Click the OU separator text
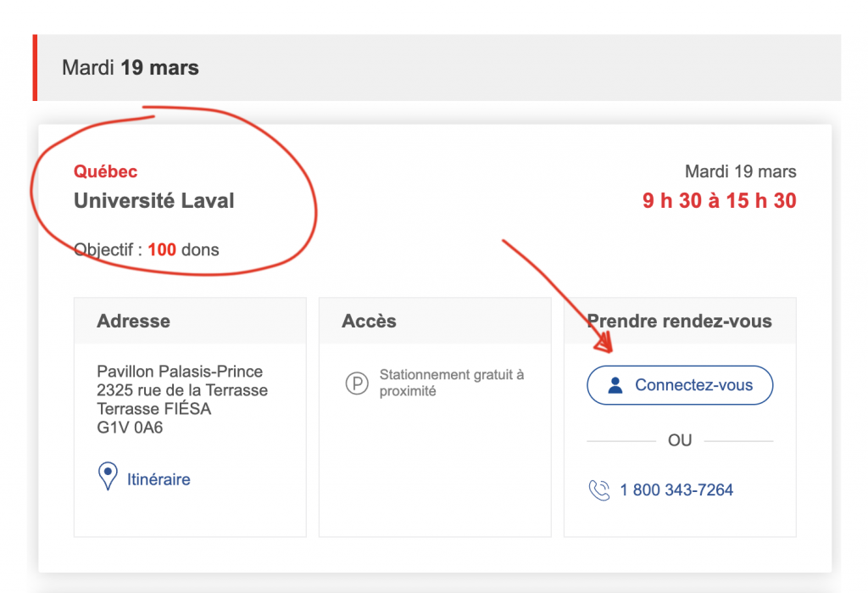The width and height of the screenshot is (868, 593). click(x=680, y=441)
